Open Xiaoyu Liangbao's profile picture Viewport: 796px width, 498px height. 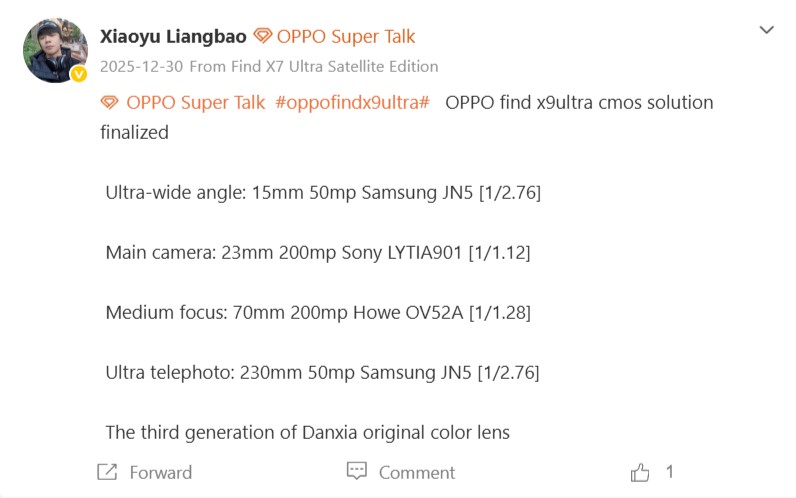54,49
